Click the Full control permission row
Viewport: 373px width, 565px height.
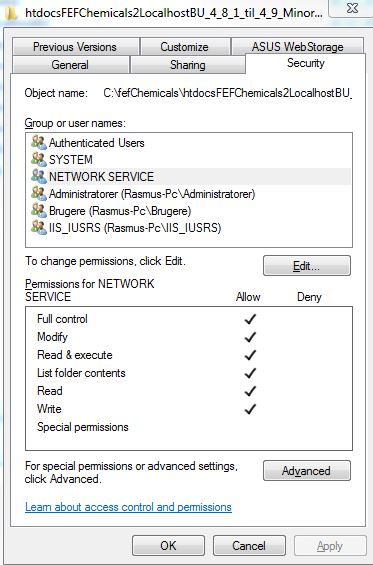(188, 319)
